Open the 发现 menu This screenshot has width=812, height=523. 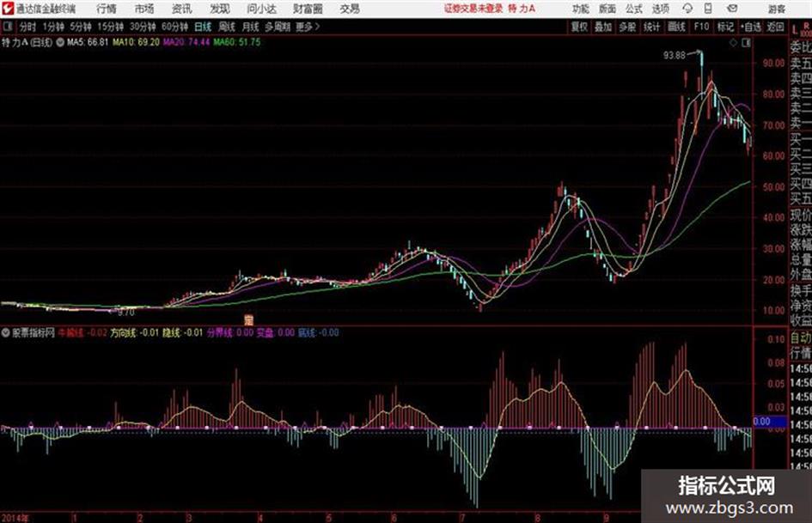[220, 9]
